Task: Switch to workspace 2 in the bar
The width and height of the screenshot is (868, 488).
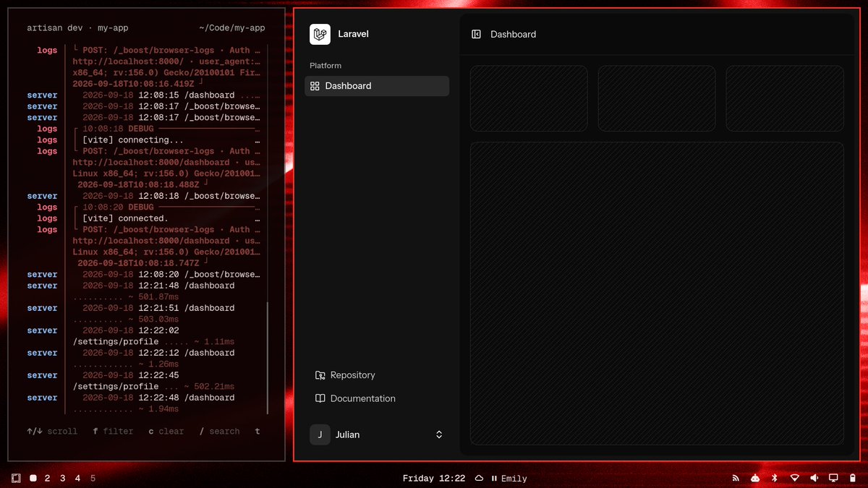Action: click(48, 478)
